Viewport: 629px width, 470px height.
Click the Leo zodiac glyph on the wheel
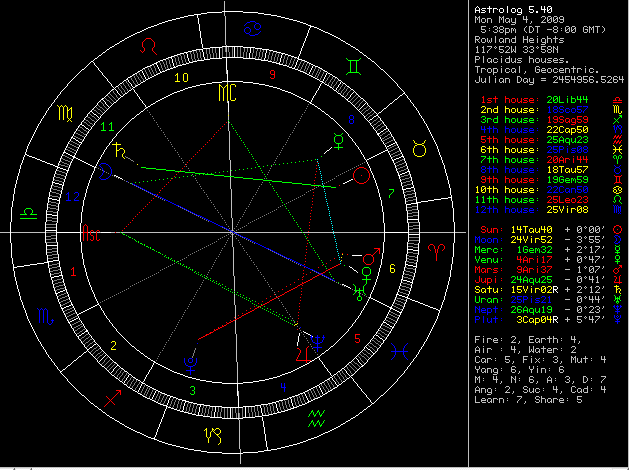coord(148,45)
